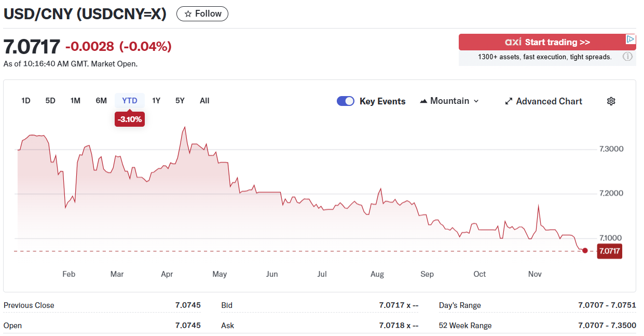Switch chart to 6M range
Image resolution: width=644 pixels, height=336 pixels.
click(x=101, y=101)
